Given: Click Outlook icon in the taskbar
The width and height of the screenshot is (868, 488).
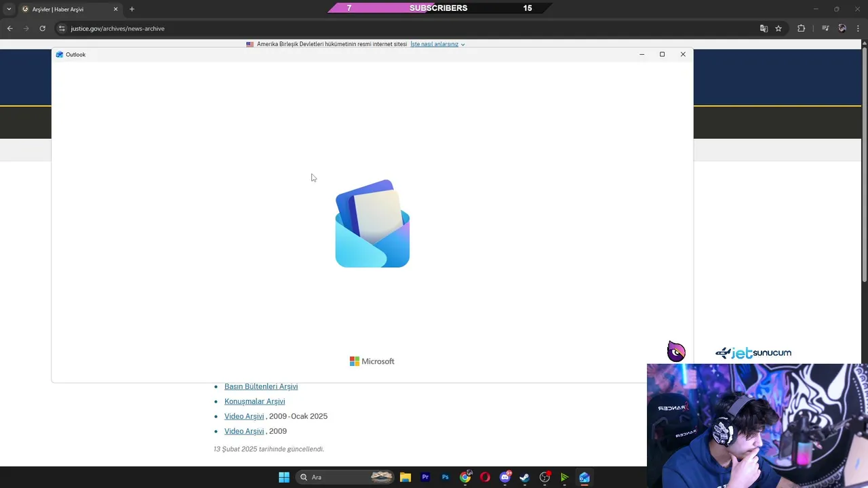Looking at the screenshot, I should 584,477.
